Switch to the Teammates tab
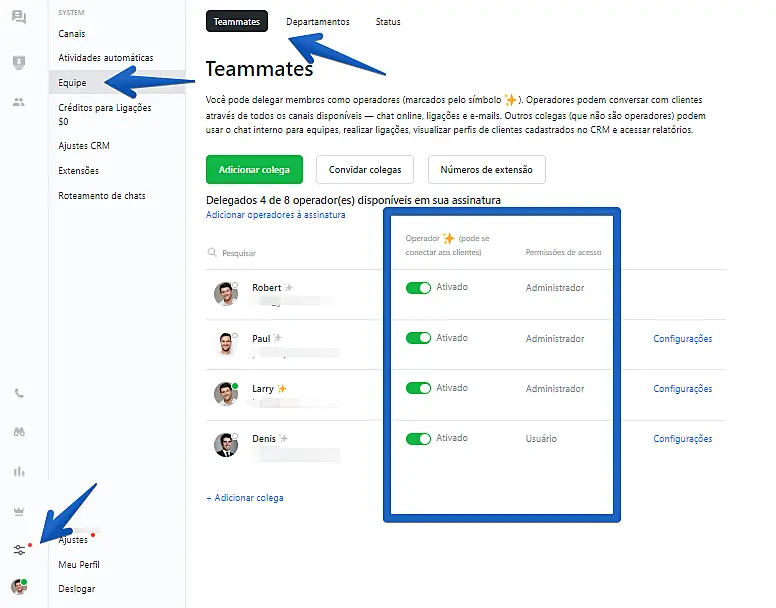 (237, 21)
